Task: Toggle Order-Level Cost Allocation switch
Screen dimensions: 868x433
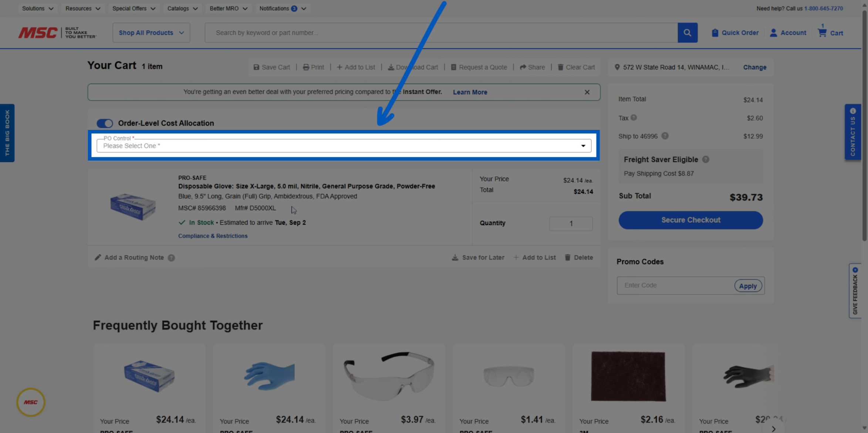Action: click(105, 123)
